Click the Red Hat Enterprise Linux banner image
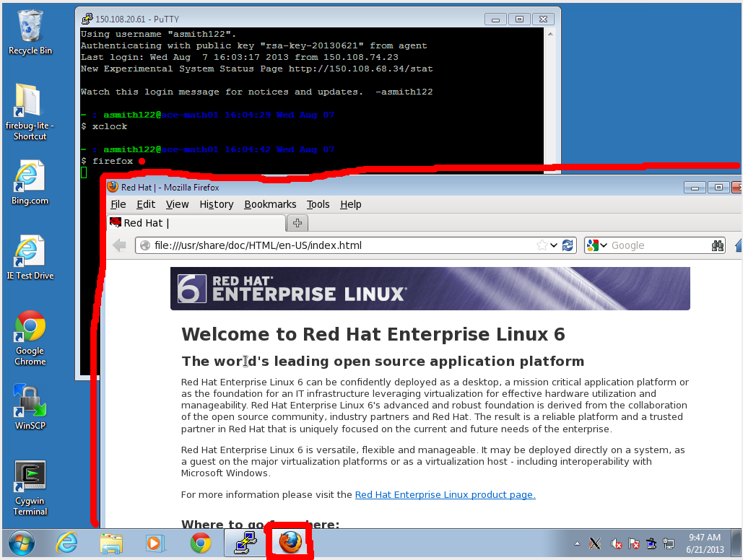The width and height of the screenshot is (743, 560). coord(430,289)
